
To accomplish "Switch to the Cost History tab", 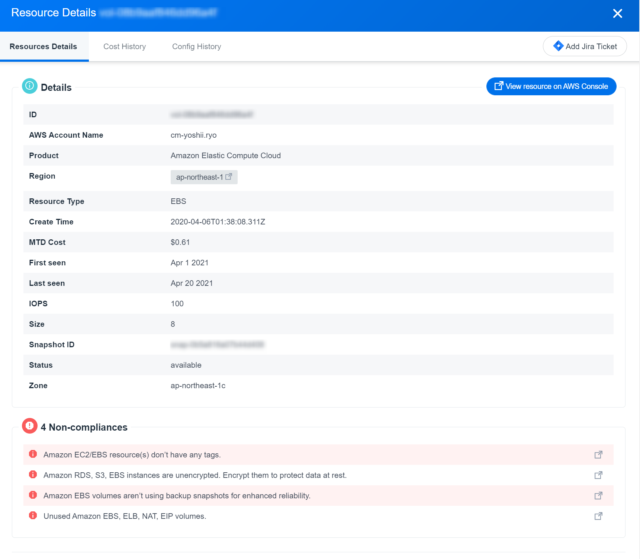I will point(124,47).
